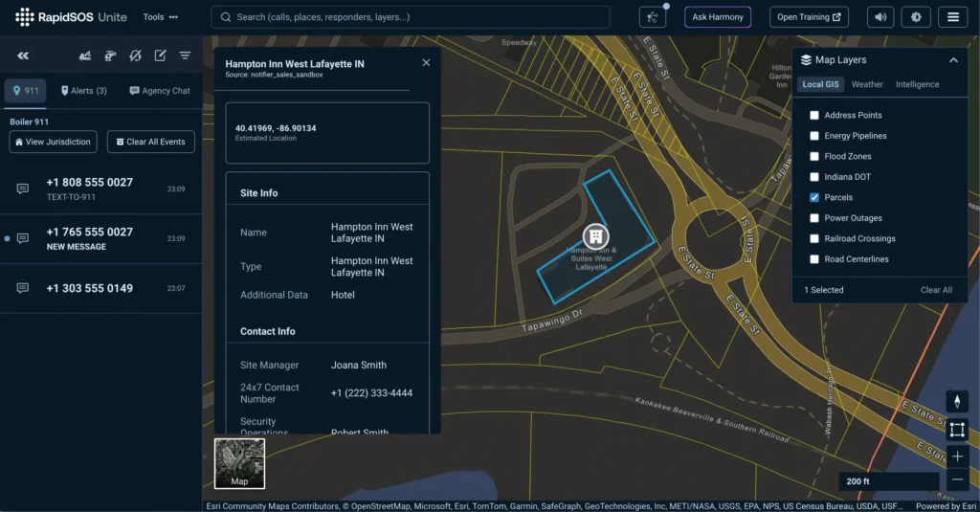The width and height of the screenshot is (980, 512).
Task: Click the tow truck icon in sidebar toolbar
Action: point(85,56)
